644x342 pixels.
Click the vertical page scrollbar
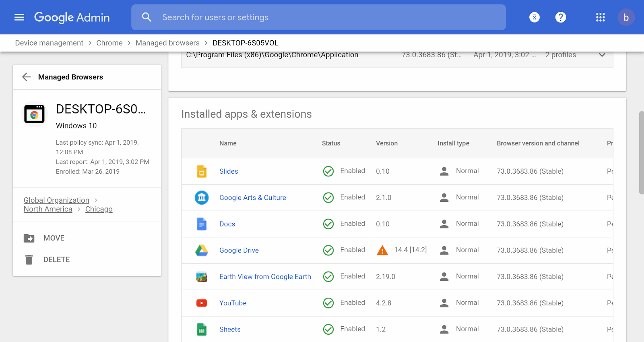pos(641,153)
